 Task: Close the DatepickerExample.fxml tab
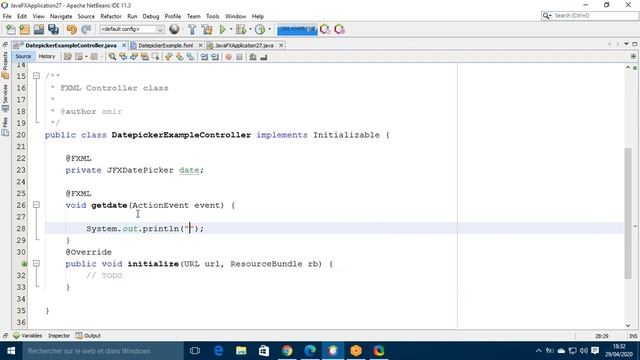[200, 45]
